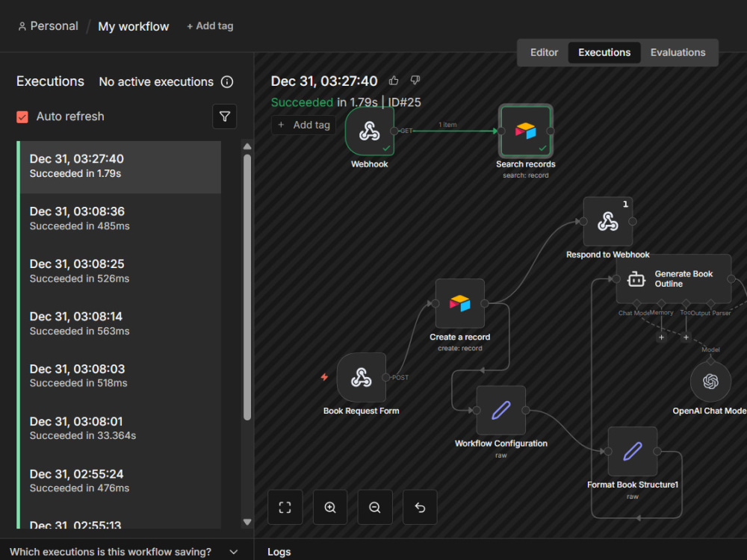Click the Output Parser connector label
The image size is (747, 560).
pos(710,313)
